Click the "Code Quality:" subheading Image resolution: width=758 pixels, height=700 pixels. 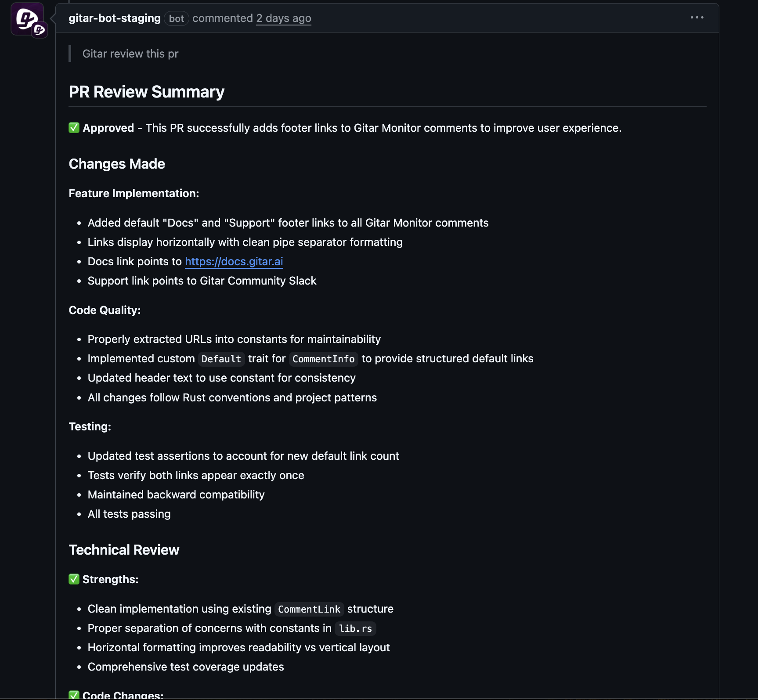click(x=105, y=310)
